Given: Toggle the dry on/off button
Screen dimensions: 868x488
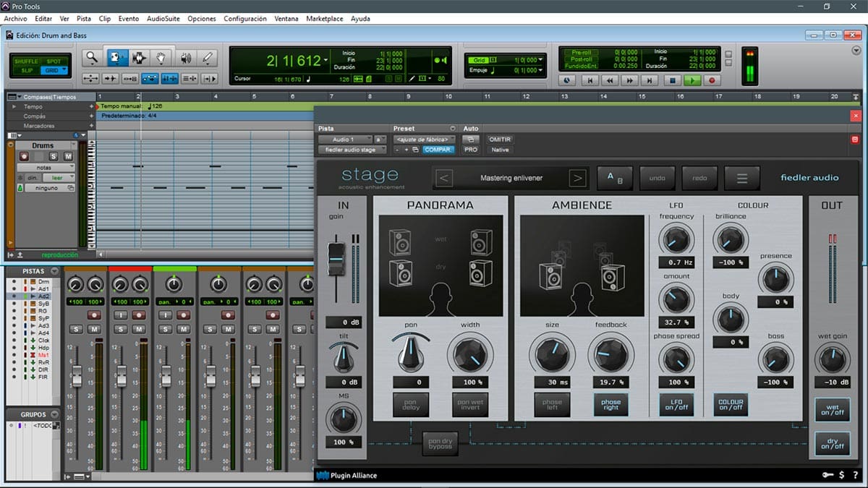Looking at the screenshot, I should coord(832,443).
